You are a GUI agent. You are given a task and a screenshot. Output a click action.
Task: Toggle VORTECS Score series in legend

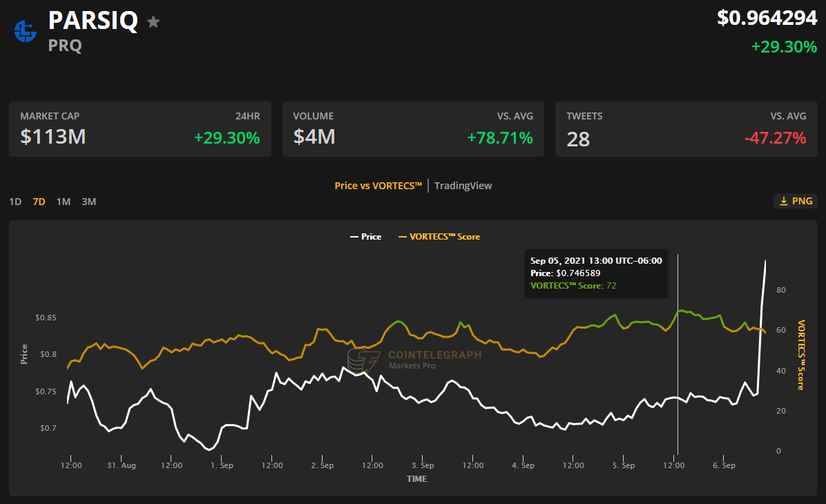[439, 237]
